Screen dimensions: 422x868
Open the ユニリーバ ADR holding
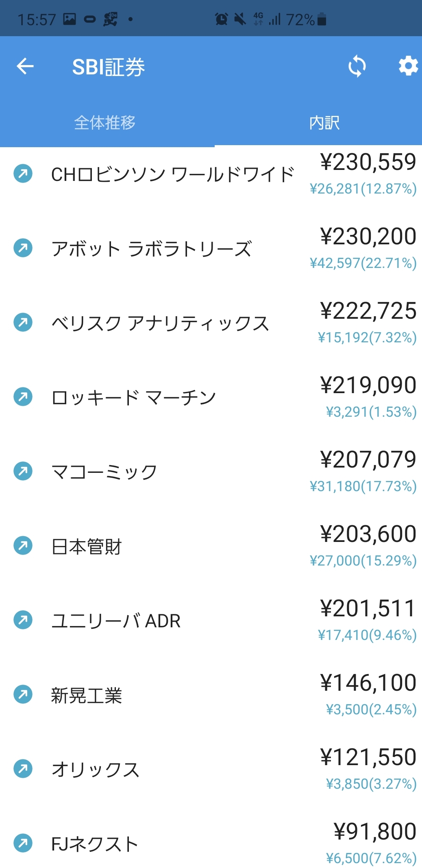(x=116, y=621)
